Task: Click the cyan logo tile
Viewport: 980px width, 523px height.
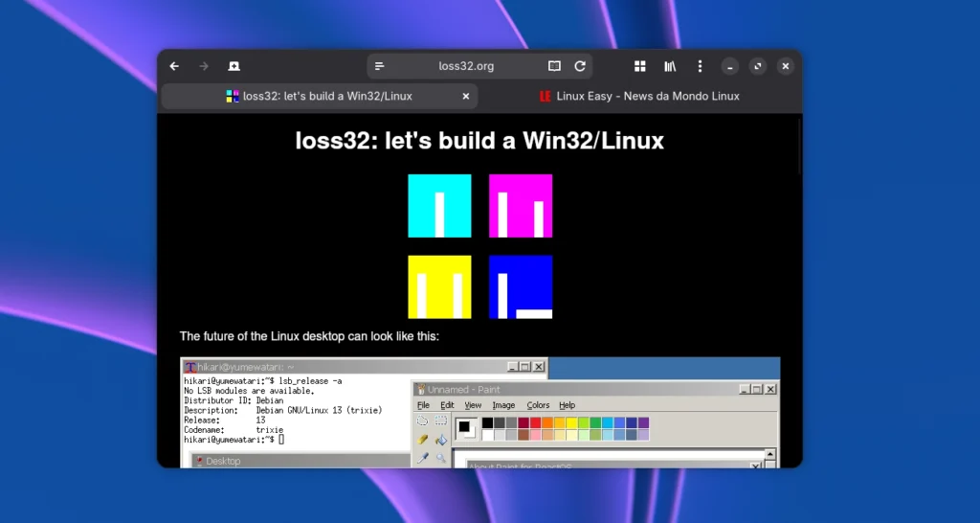Action: pos(439,205)
